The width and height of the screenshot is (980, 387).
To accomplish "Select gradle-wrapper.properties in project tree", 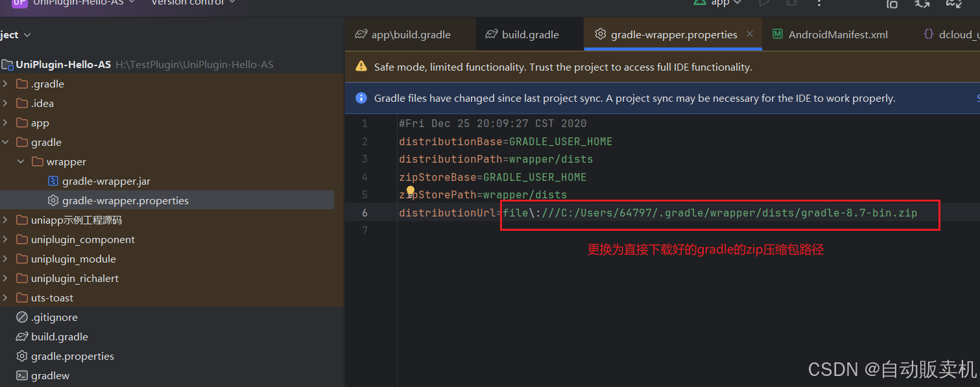I will 169,200.
